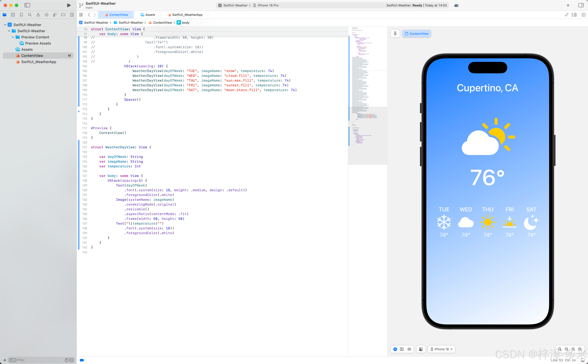Open SwiftUI_WeatherApp file in navigator
Image resolution: width=588 pixels, height=364 pixels.
tap(39, 62)
